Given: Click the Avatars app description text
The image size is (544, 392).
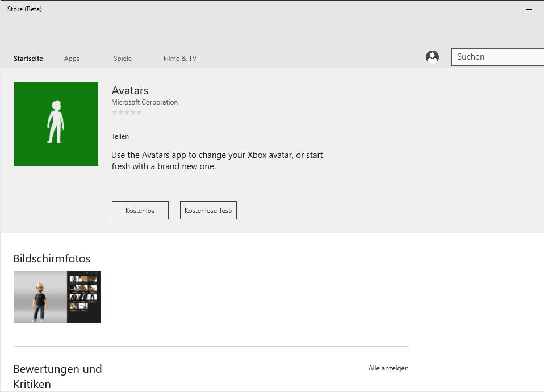Looking at the screenshot, I should point(217,161).
